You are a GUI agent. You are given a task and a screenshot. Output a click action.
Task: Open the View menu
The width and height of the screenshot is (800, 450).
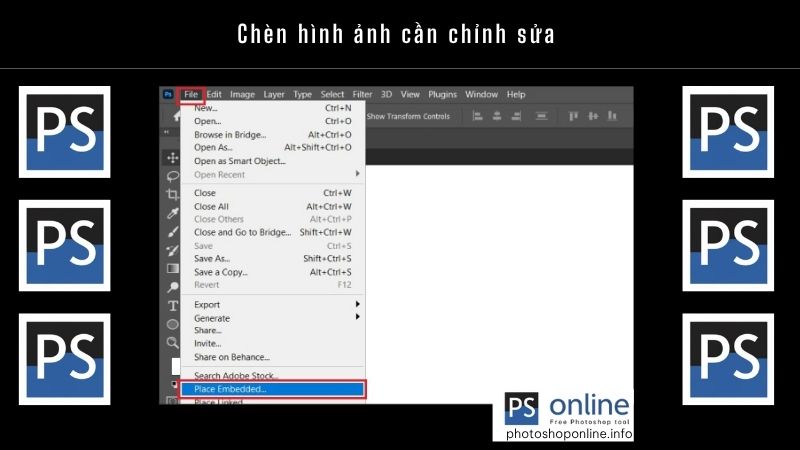pos(410,94)
